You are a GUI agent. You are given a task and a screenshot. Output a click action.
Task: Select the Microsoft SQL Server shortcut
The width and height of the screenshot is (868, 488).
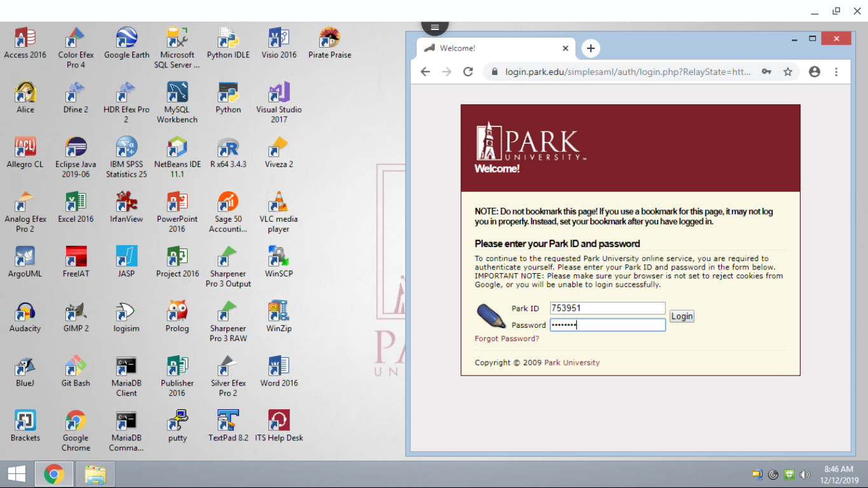click(177, 48)
